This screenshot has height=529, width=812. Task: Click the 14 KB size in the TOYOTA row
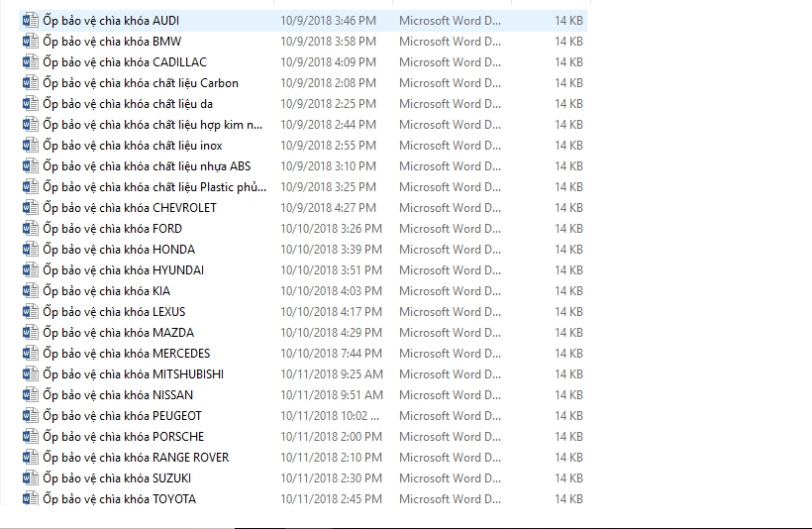pos(568,498)
